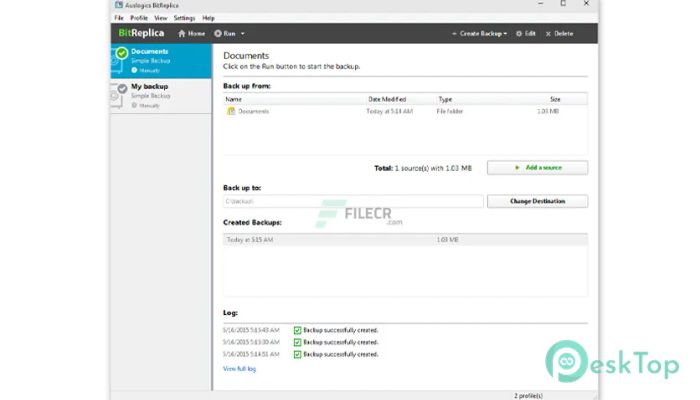Click the Auslogics BitReplica title bar icon
Image resolution: width=700 pixels, height=400 pixels.
[x=118, y=5]
